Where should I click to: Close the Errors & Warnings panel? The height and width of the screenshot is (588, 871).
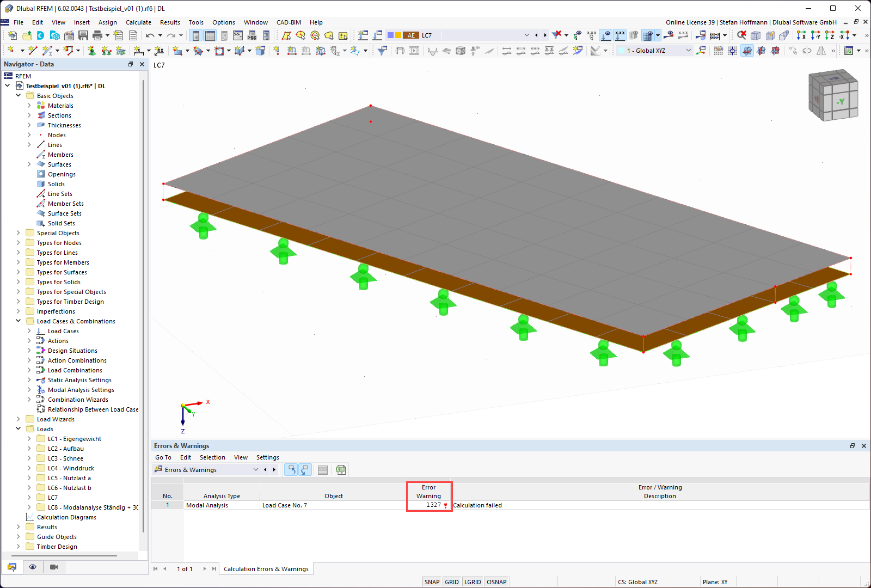pos(864,446)
